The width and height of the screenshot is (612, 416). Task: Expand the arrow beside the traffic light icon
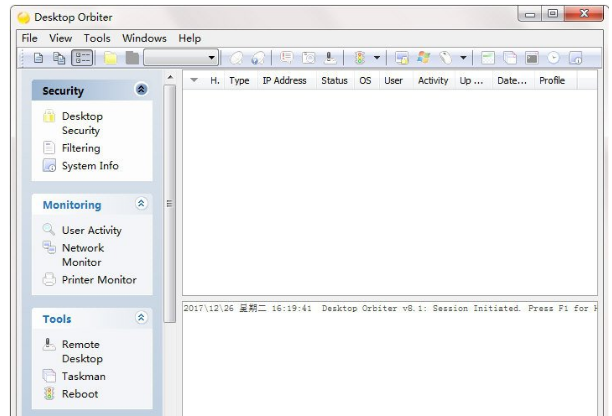point(375,59)
